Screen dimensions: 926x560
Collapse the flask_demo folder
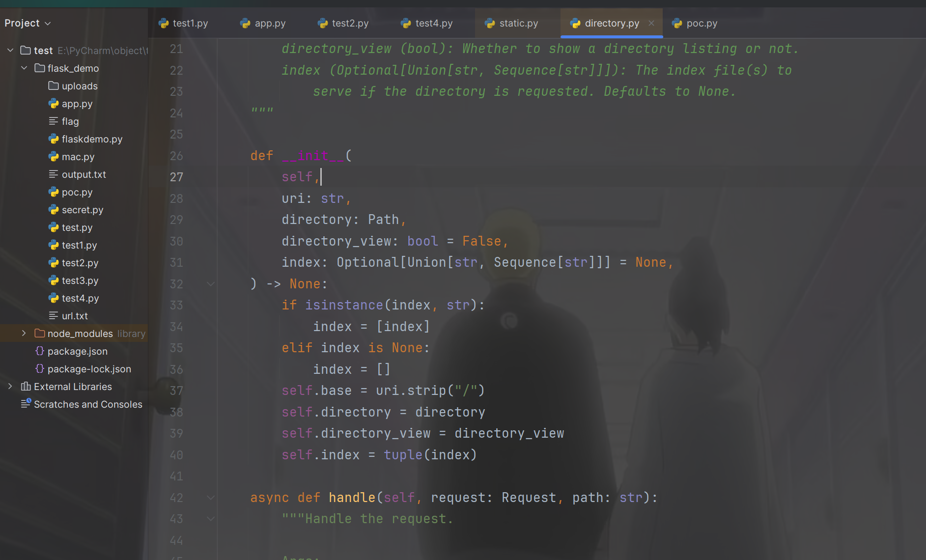(24, 68)
